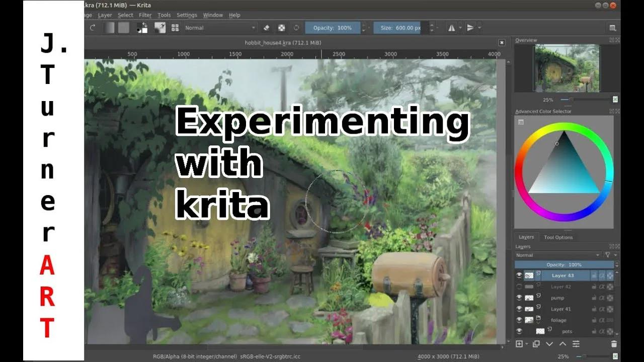Show the Layer 42 layer
Screen dimensions: 644x362
[519, 287]
